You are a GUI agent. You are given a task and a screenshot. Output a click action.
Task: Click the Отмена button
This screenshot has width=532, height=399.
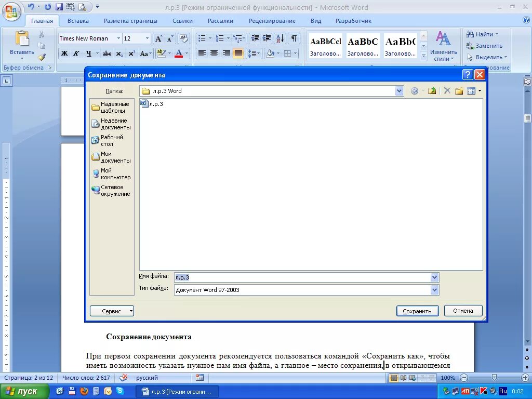(x=463, y=311)
